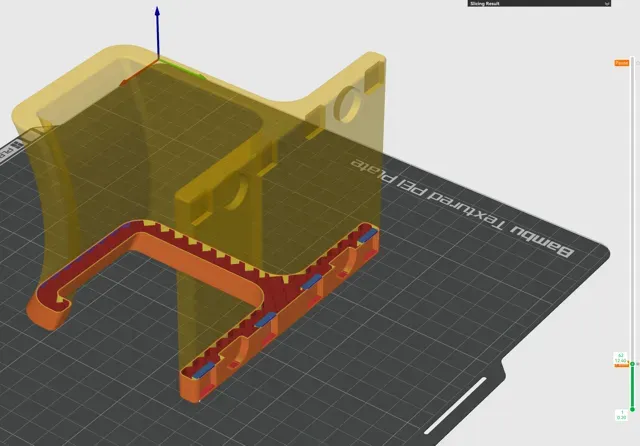Click the Bambu Textured PEI Plate label
The width and height of the screenshot is (640, 446).
coord(462,208)
